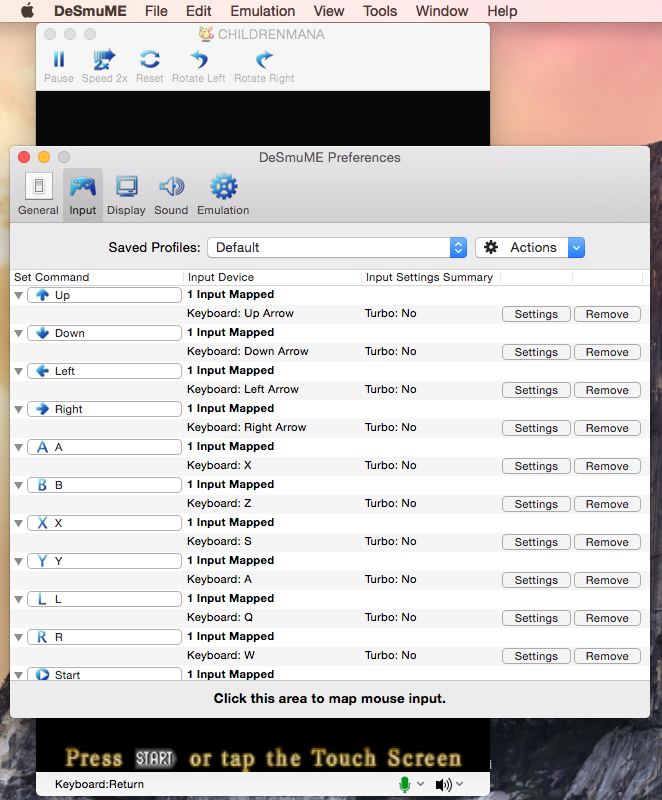Open Settings for Keyboard: Q mapping
The image size is (662, 800).
tap(536, 618)
